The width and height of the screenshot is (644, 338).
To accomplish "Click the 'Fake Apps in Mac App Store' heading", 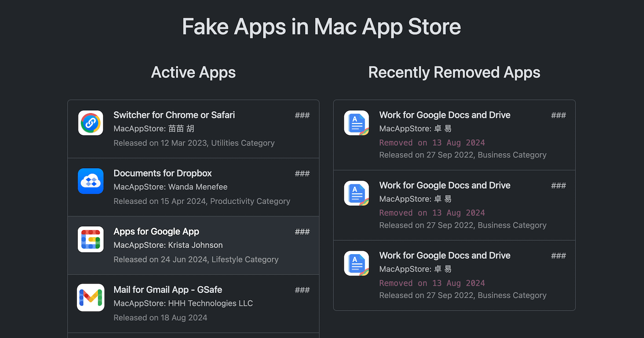I will [322, 26].
